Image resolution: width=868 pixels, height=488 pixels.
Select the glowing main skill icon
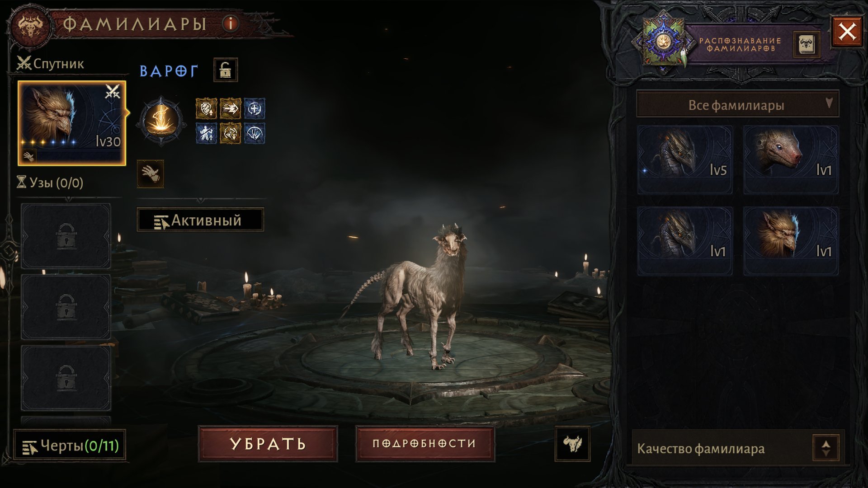pyautogui.click(x=161, y=121)
